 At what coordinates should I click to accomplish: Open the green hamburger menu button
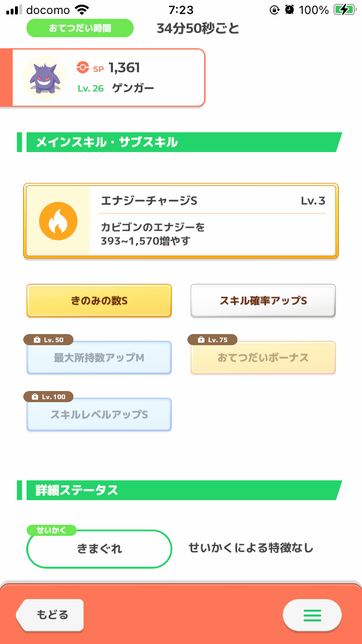point(312,615)
